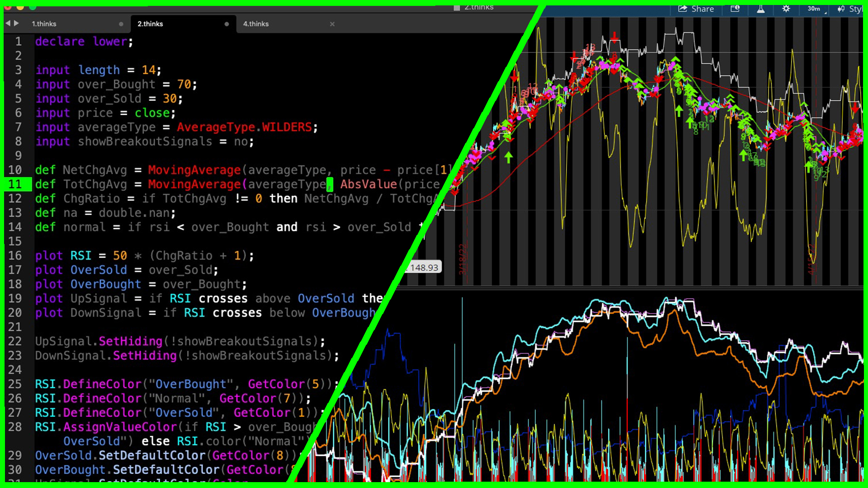The height and width of the screenshot is (488, 868).
Task: Click the AverageType.WILDERS text in line 7
Action: click(x=244, y=127)
